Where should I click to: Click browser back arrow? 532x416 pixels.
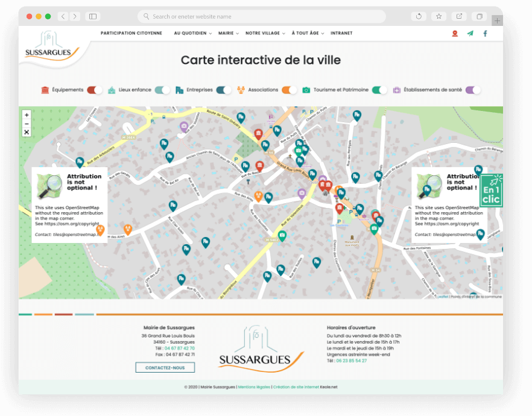[63, 16]
